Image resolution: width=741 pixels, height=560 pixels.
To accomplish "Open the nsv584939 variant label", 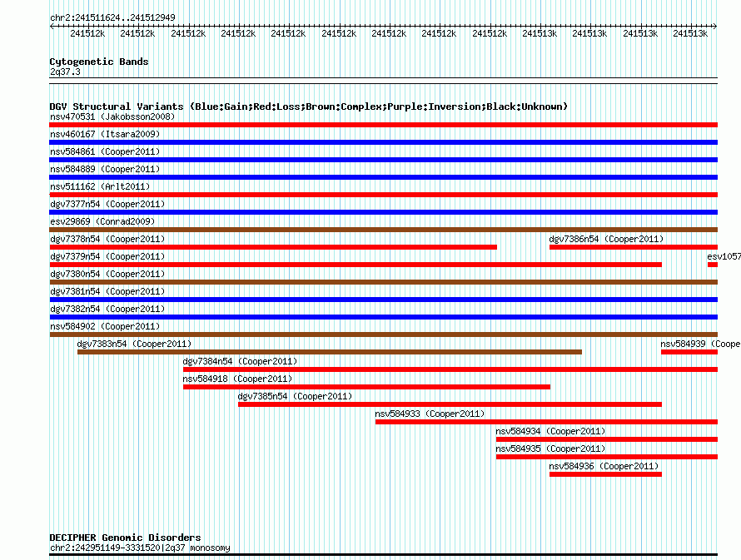I will (x=700, y=344).
